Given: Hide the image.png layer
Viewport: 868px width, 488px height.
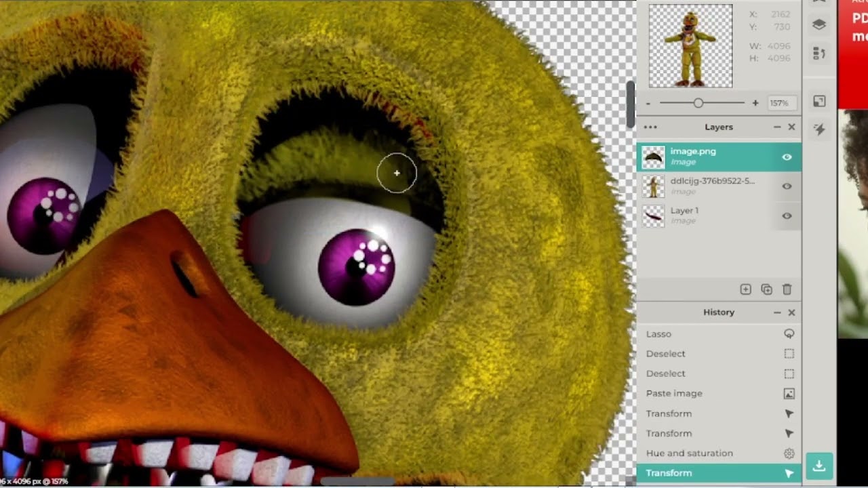Looking at the screenshot, I should [787, 157].
